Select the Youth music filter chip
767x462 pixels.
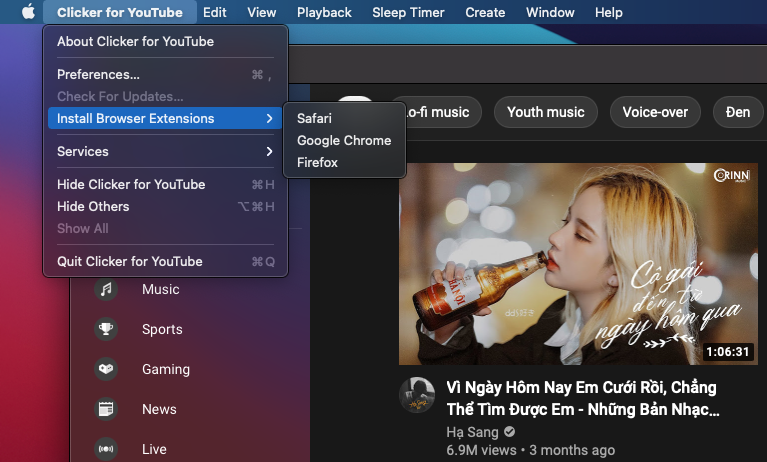tap(545, 112)
